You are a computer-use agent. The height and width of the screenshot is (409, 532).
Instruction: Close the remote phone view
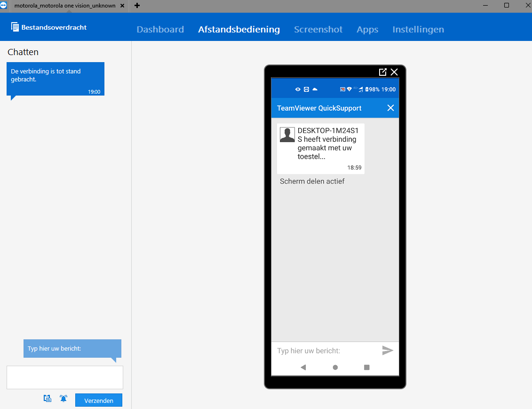pyautogui.click(x=394, y=72)
